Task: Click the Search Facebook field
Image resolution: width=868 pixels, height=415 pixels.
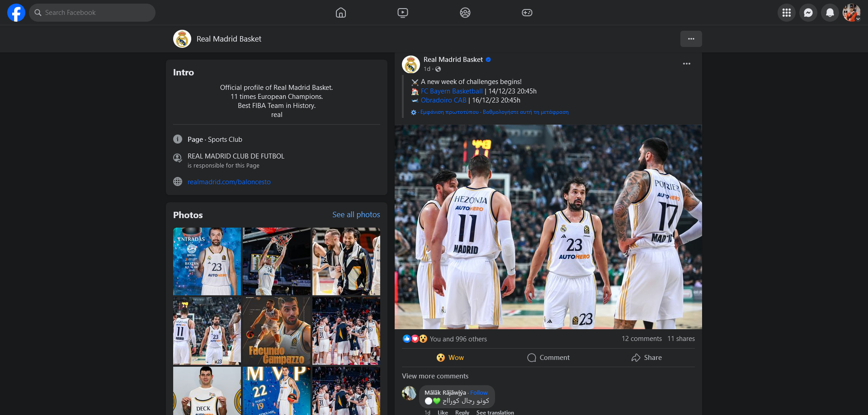Action: [x=92, y=13]
